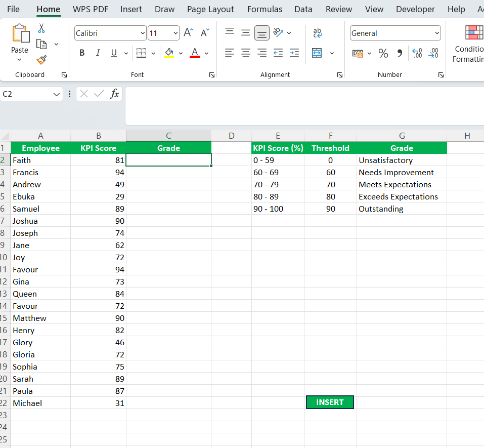
Task: Toggle Bottom Align vertical alignment
Action: 261,33
